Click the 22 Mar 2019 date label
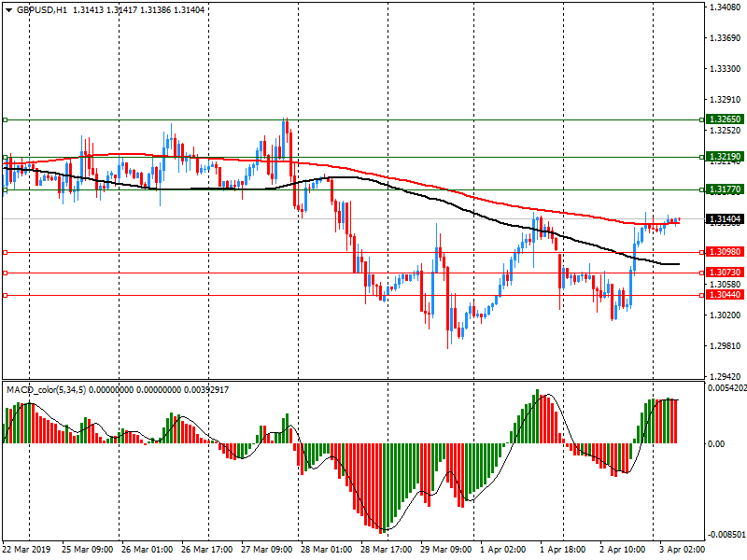 click(x=27, y=551)
